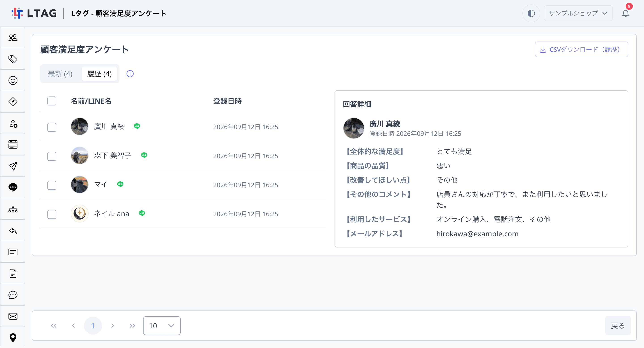The height and width of the screenshot is (348, 644).
Task: Click 登録日時 column header
Action: click(227, 101)
